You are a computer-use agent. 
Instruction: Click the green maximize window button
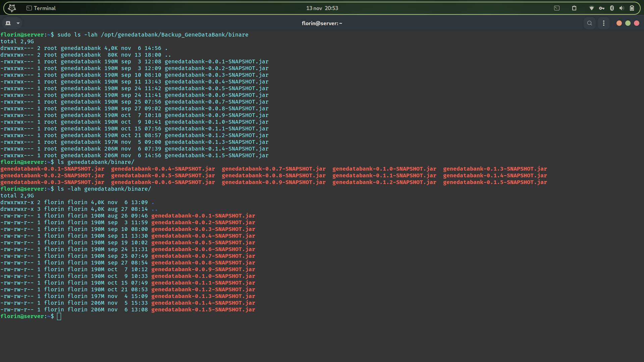628,23
